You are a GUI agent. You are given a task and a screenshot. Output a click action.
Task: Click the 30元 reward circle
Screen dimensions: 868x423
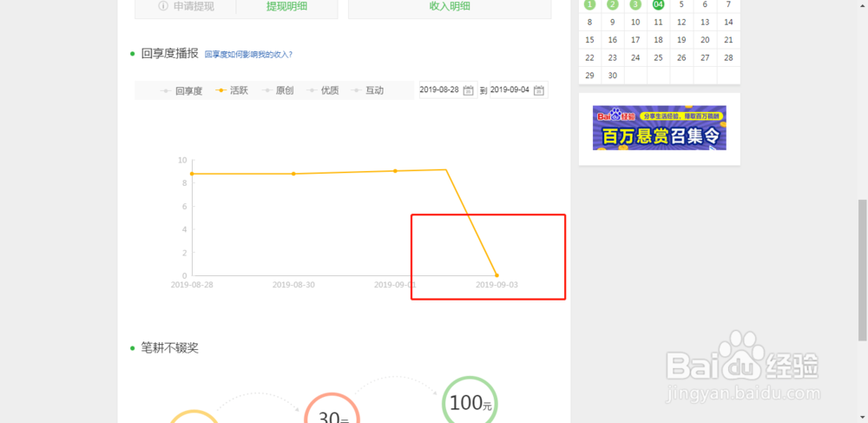(332, 408)
